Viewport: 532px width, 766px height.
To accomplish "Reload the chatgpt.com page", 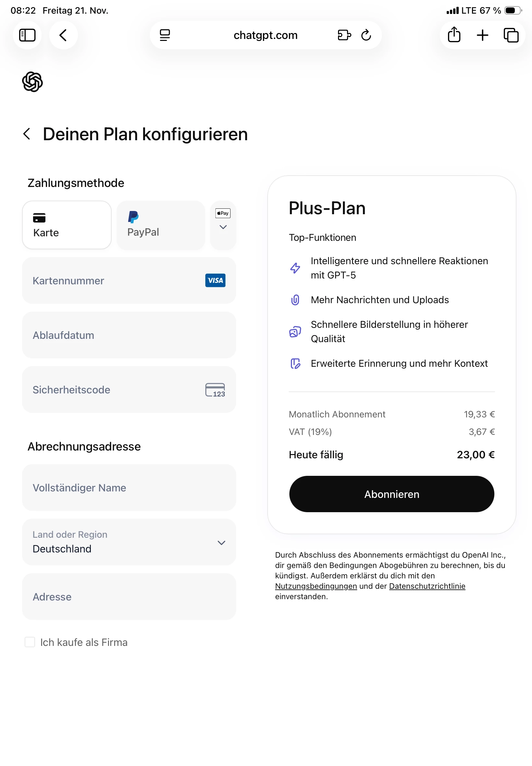I will (366, 35).
